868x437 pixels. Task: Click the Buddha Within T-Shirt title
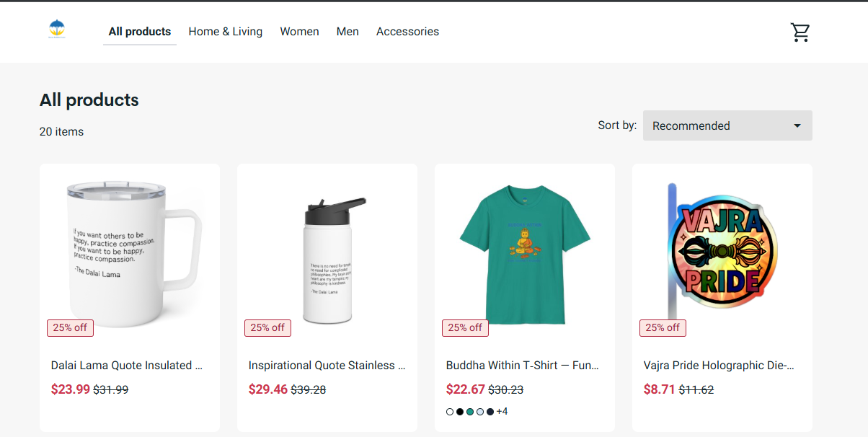[x=523, y=366]
